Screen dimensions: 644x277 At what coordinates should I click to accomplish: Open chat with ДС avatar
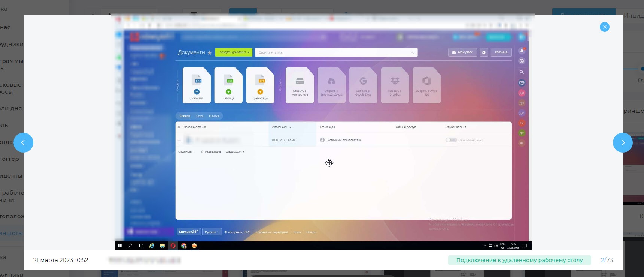[x=522, y=133]
